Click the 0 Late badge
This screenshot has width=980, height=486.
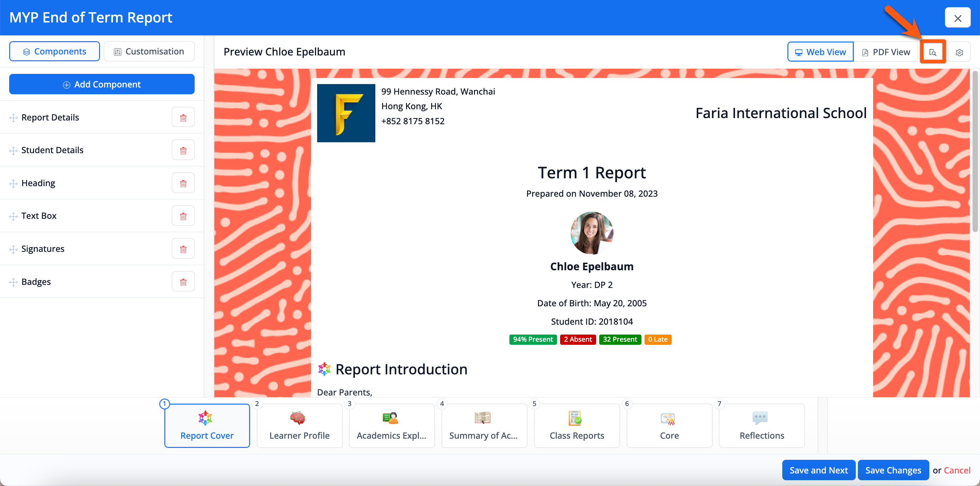658,339
